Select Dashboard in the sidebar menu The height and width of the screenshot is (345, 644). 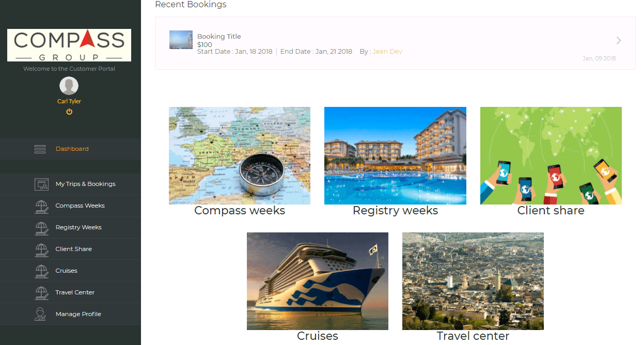70,149
